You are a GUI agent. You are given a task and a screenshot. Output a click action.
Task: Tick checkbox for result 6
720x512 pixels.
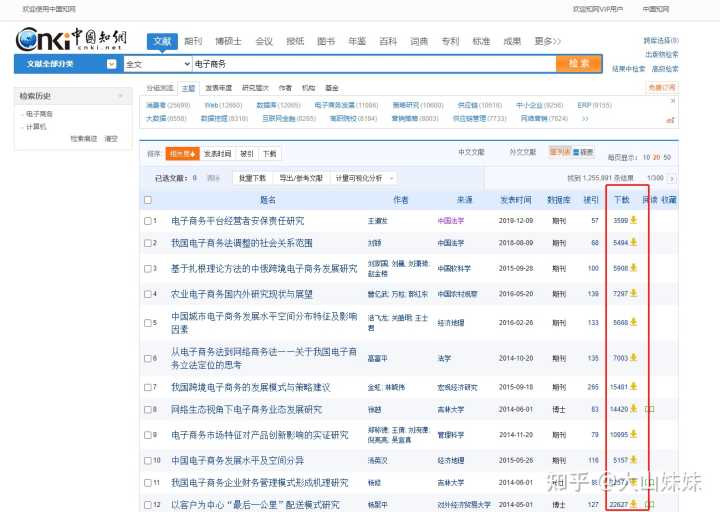pos(148,358)
